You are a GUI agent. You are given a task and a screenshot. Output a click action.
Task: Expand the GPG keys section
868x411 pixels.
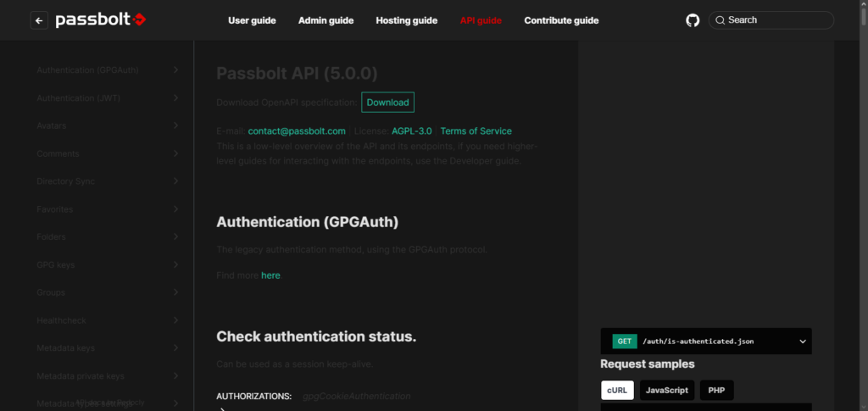point(108,264)
